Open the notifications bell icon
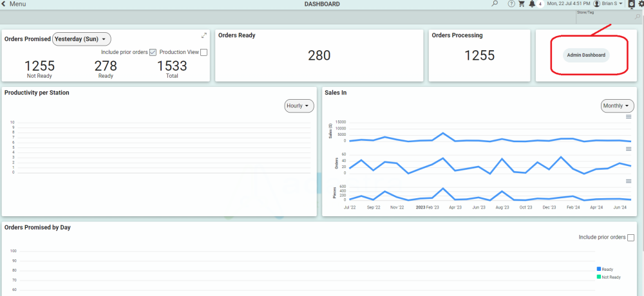Screen dimensions: 644x296 coord(533,4)
